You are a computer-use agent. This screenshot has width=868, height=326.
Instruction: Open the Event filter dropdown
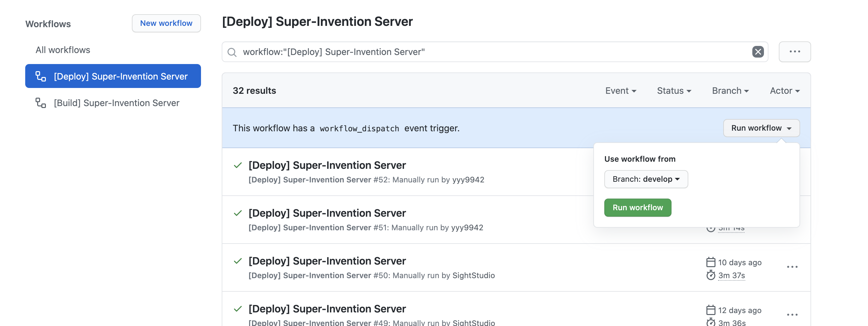[621, 91]
